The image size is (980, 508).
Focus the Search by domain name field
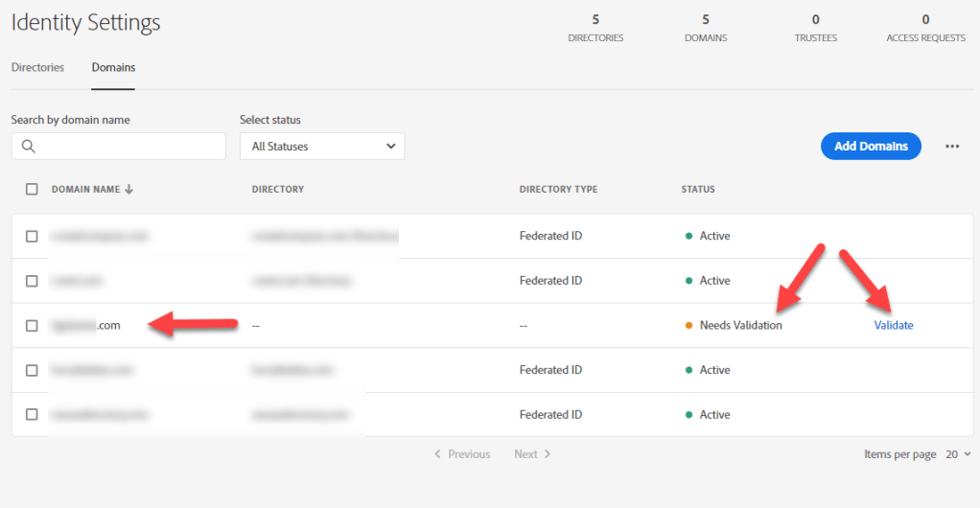(x=129, y=147)
